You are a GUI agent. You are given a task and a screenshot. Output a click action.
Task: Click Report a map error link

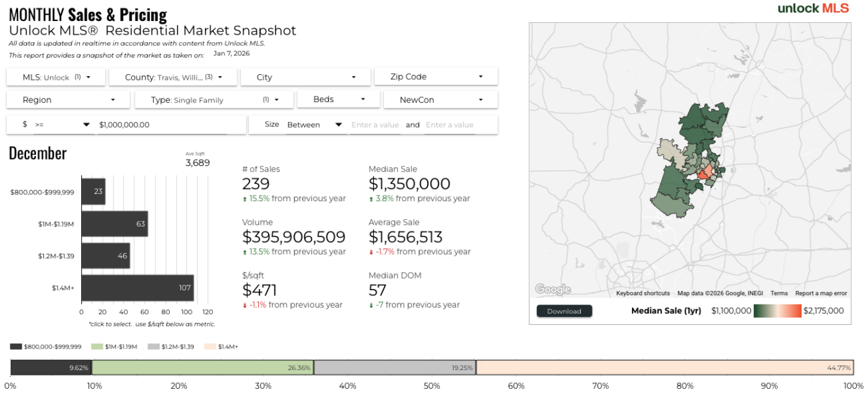[821, 293]
